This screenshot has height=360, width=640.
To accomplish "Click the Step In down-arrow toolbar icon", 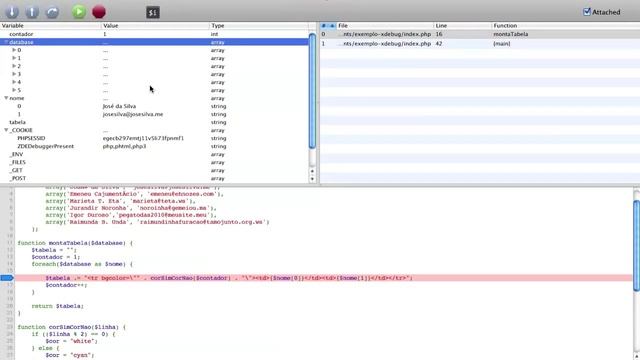I will click(x=12, y=12).
